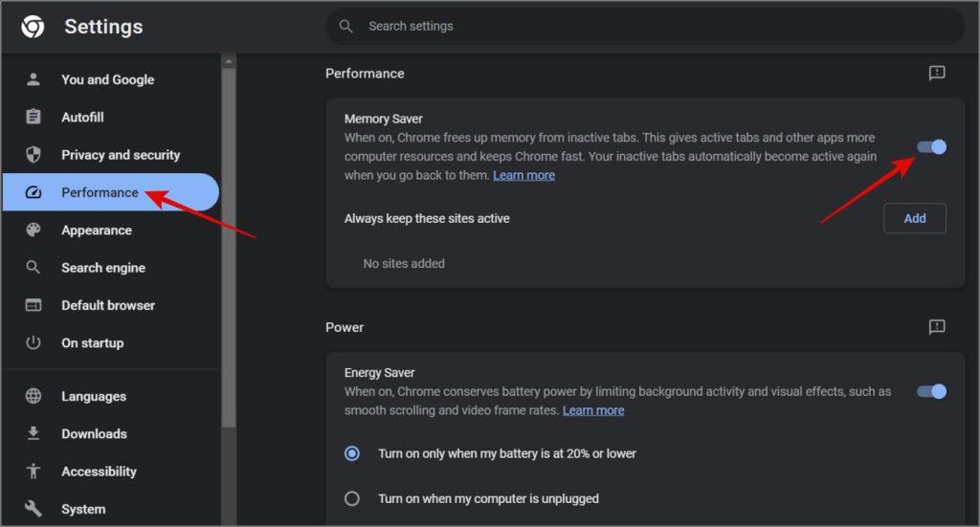Click the Privacy and security shield icon
Screen dimensions: 980x527
coord(33,154)
